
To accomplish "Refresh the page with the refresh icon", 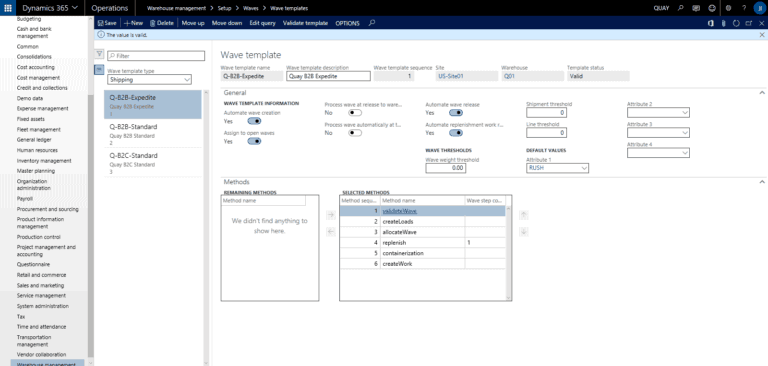I will pos(736,23).
